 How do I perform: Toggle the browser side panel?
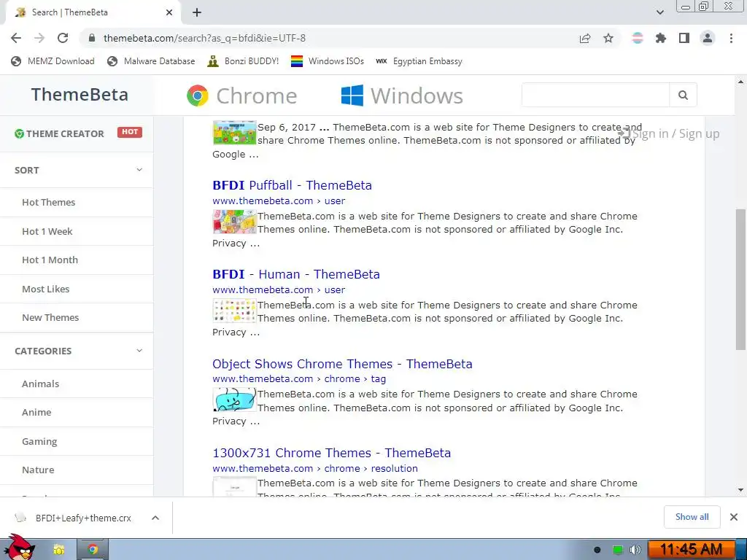coord(684,38)
